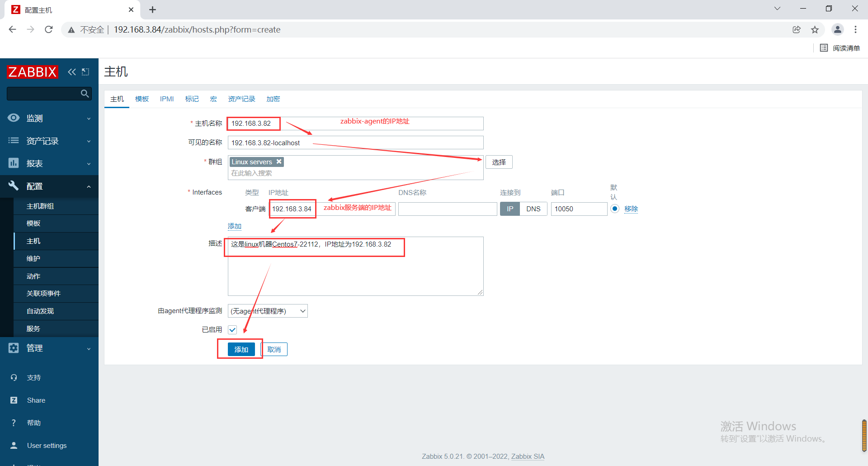
Task: Open 服务 in sidebar
Action: (56, 328)
